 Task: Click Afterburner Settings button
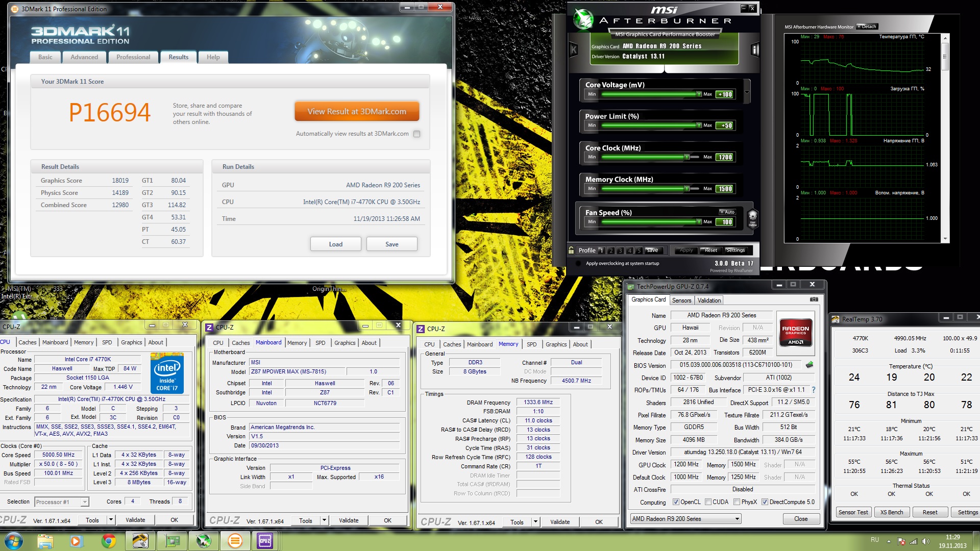pyautogui.click(x=736, y=251)
